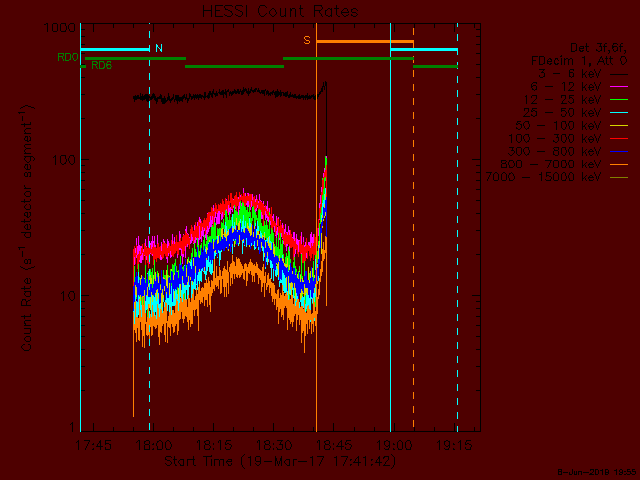Click the 1 y-axis label

tap(72, 427)
